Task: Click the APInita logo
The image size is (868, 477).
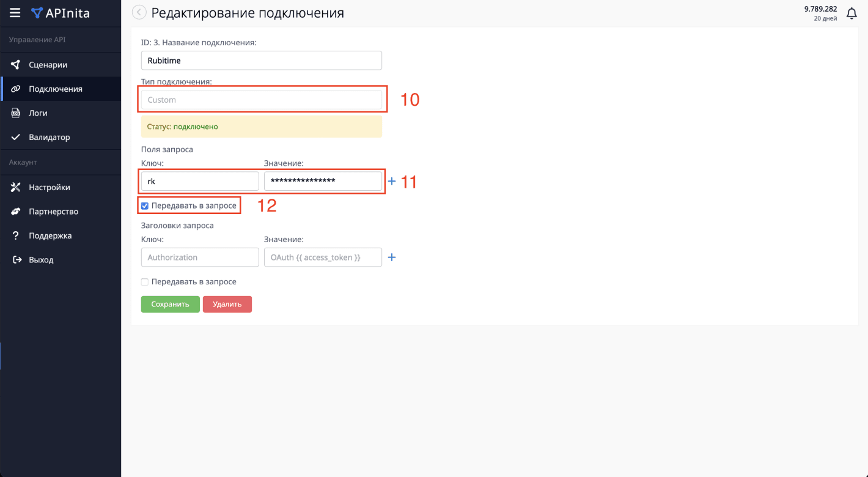Action: [64, 12]
